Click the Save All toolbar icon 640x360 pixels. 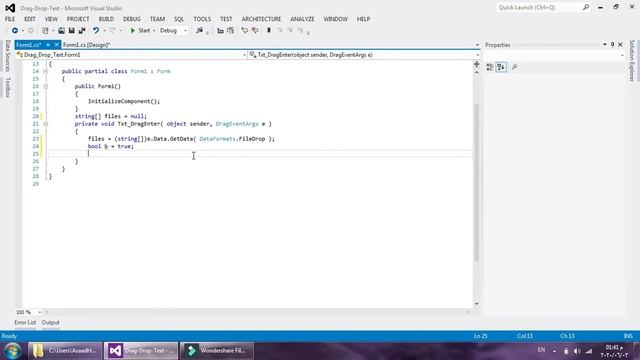tap(82, 31)
